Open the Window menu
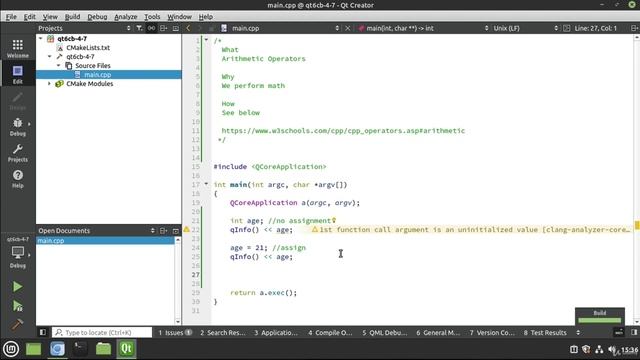640x360 pixels. (179, 17)
